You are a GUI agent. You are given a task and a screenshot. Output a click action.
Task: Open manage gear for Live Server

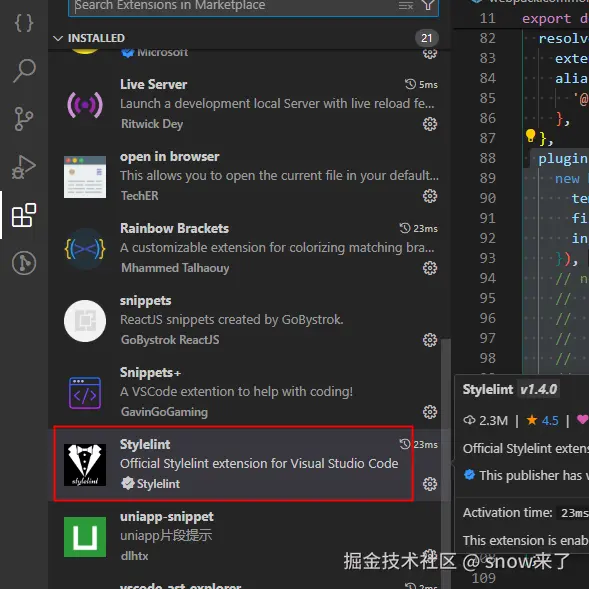430,124
